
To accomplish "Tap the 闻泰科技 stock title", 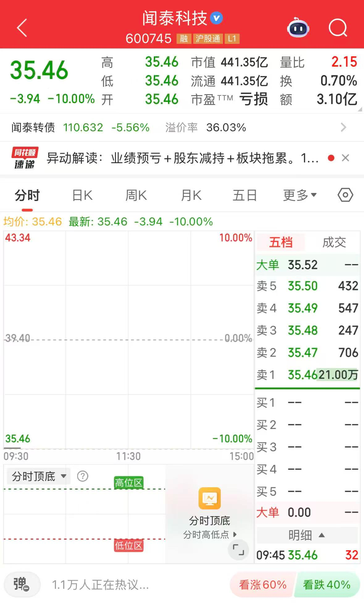I will point(175,18).
